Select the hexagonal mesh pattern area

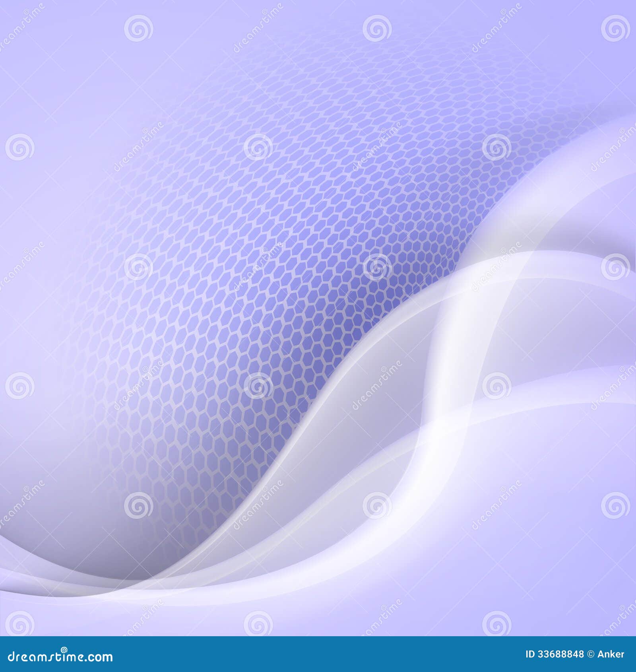[278, 239]
